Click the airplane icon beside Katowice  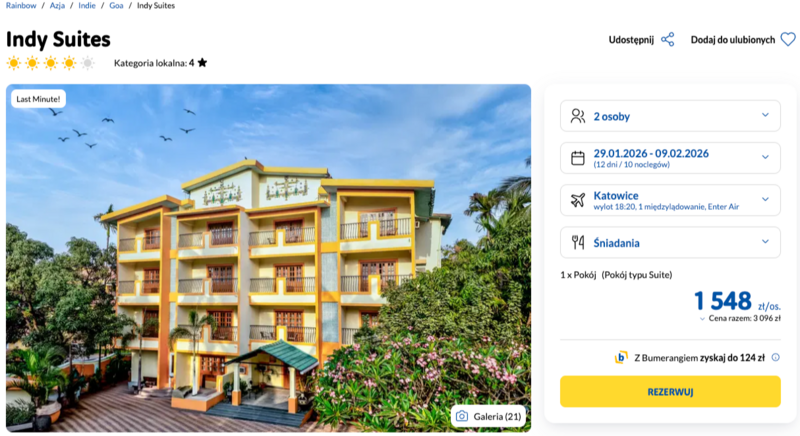point(577,200)
